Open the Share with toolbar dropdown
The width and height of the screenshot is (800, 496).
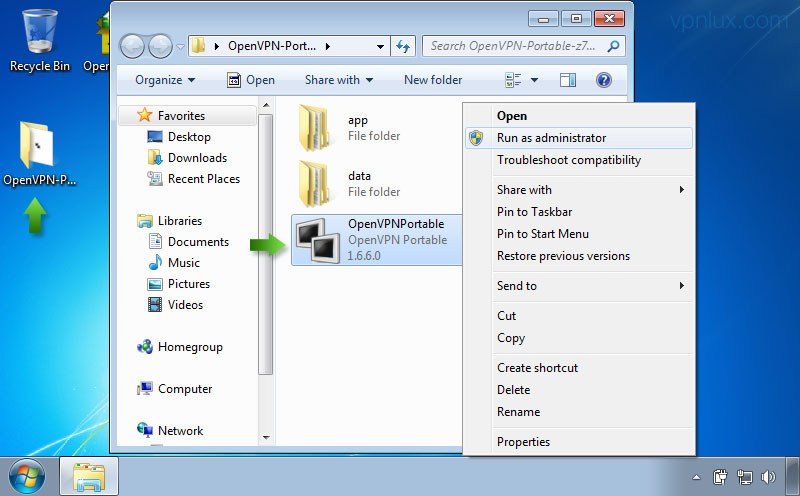click(339, 80)
